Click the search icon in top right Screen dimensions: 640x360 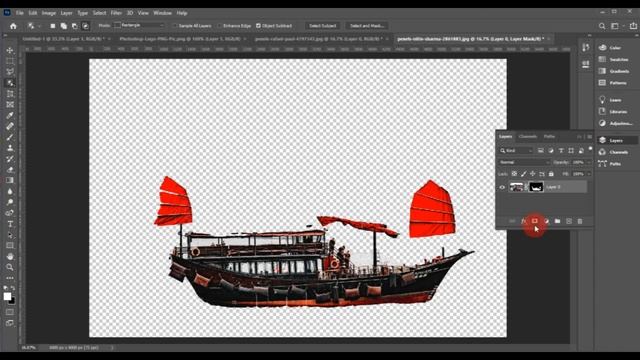[602, 26]
